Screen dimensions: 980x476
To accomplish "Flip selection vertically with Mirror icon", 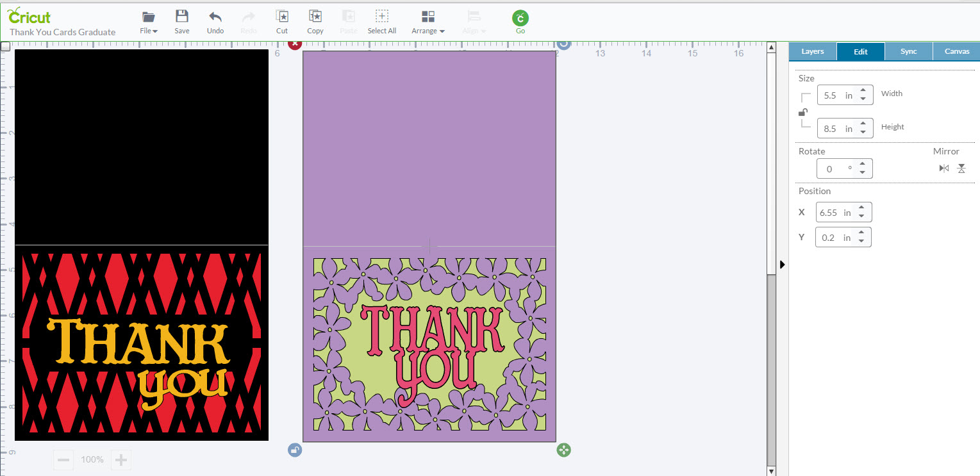I will (961, 168).
